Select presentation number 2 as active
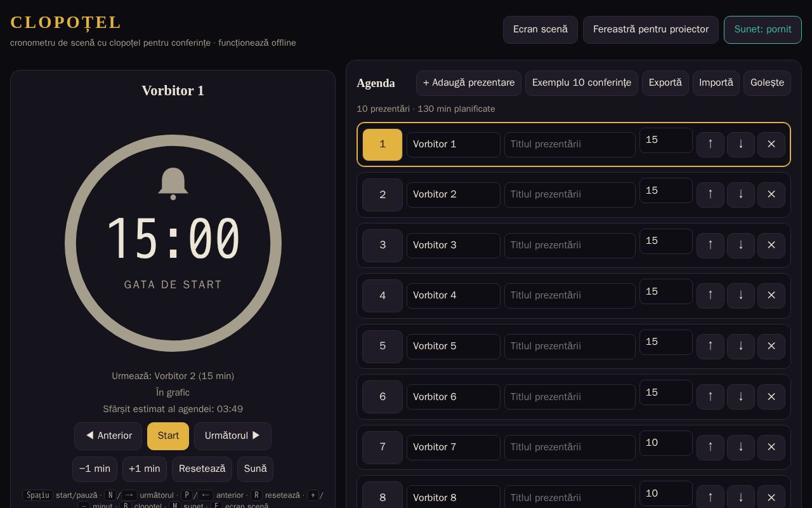The image size is (812, 508). tap(383, 195)
